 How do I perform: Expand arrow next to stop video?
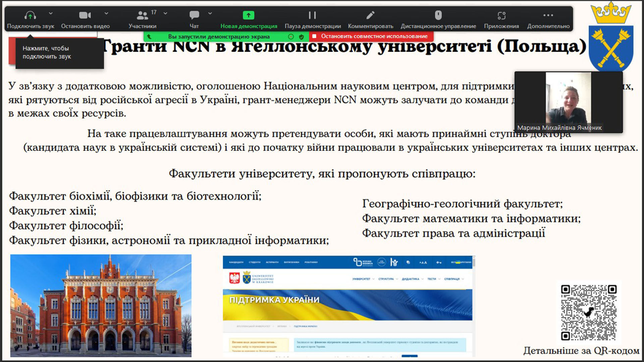[106, 13]
